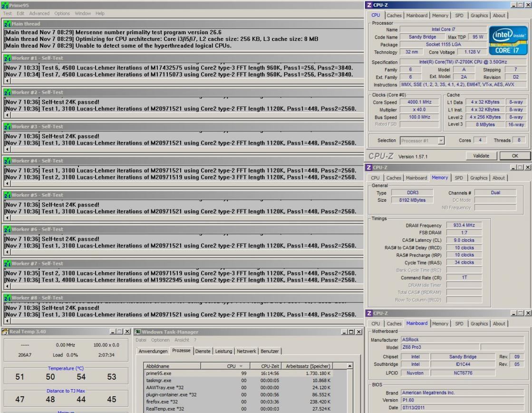Viewport: 532px width, 413px height.
Task: Click the Intel Core i7 logo badge
Action: pyautogui.click(x=508, y=41)
